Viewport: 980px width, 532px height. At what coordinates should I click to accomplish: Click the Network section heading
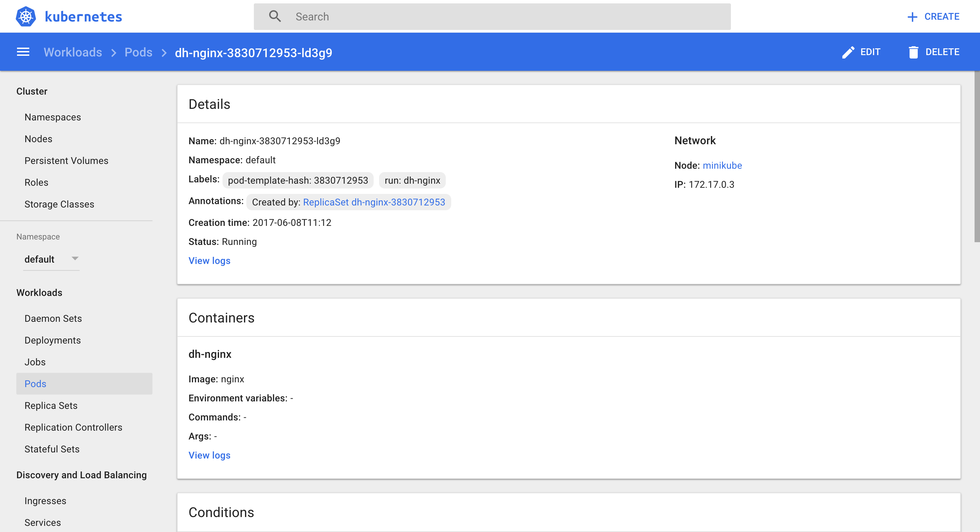[x=695, y=140]
